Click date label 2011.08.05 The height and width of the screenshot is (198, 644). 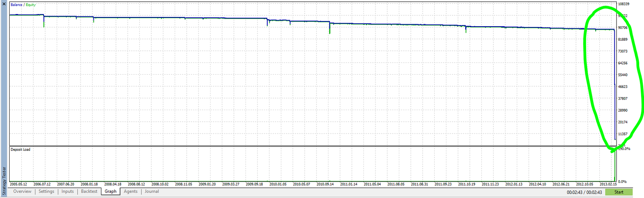click(x=396, y=184)
